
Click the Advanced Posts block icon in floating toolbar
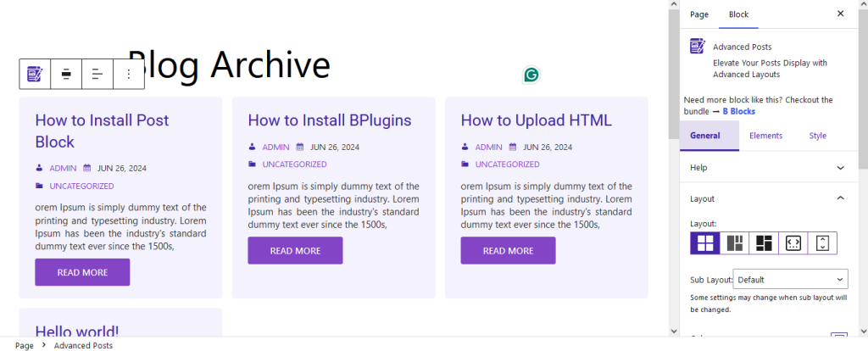(x=35, y=74)
